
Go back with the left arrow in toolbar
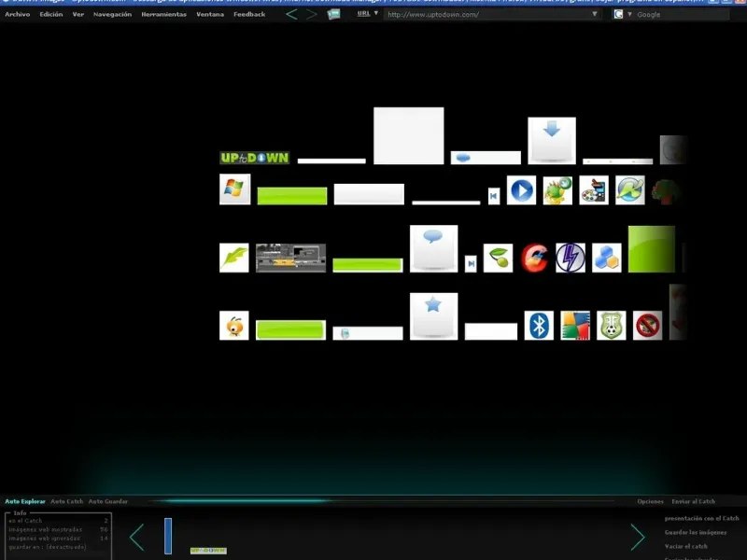[x=291, y=14]
